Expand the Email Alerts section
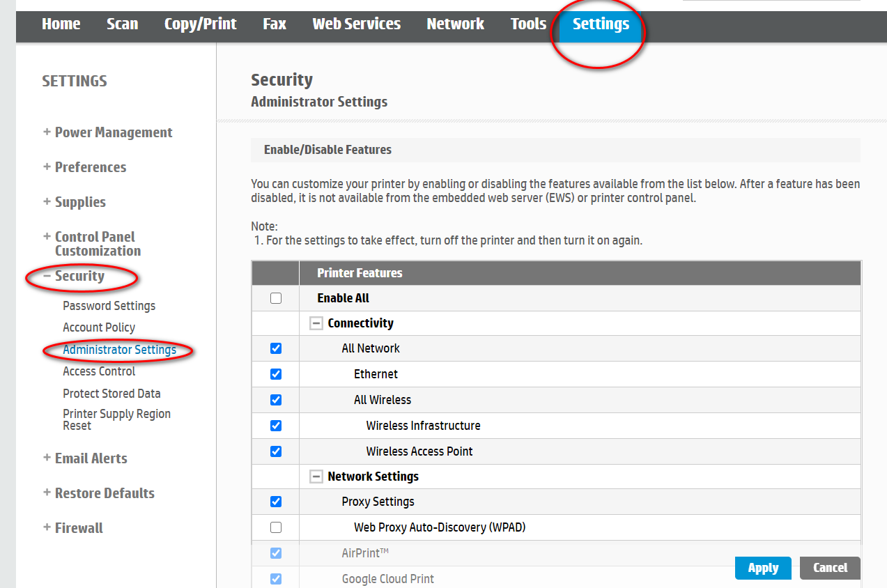 [x=91, y=458]
